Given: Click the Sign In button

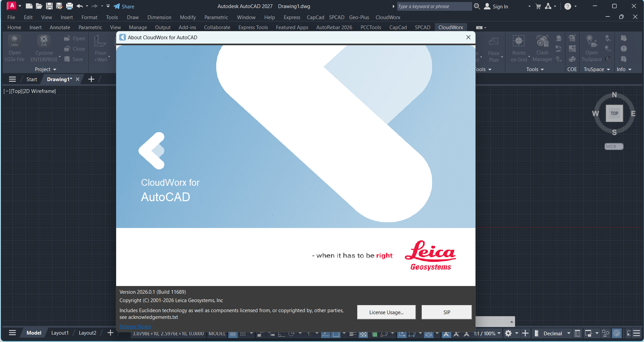Looking at the screenshot, I should pos(496,6).
